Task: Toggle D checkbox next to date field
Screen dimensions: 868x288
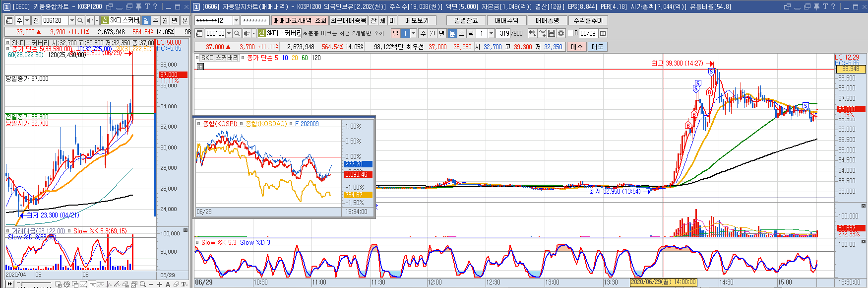Action: point(570,33)
